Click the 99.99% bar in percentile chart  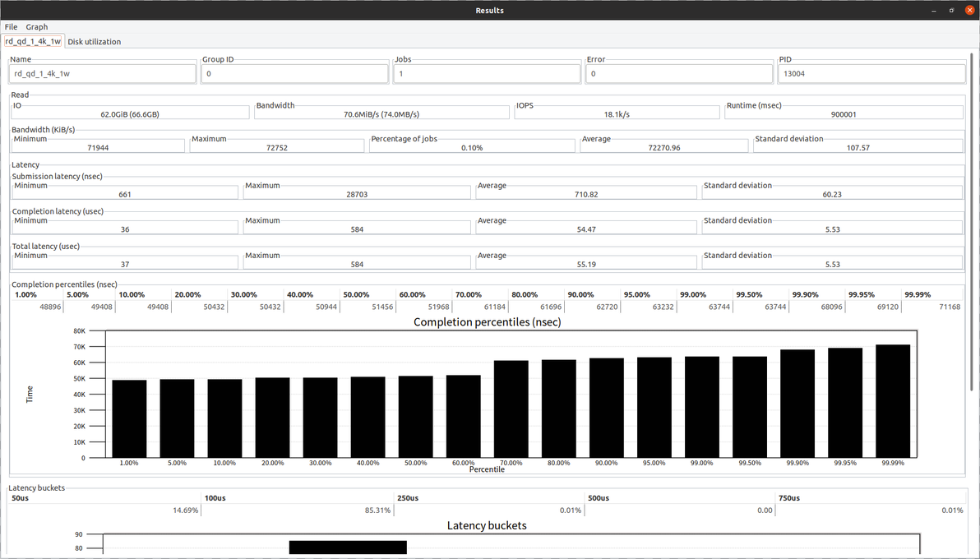pyautogui.click(x=893, y=401)
